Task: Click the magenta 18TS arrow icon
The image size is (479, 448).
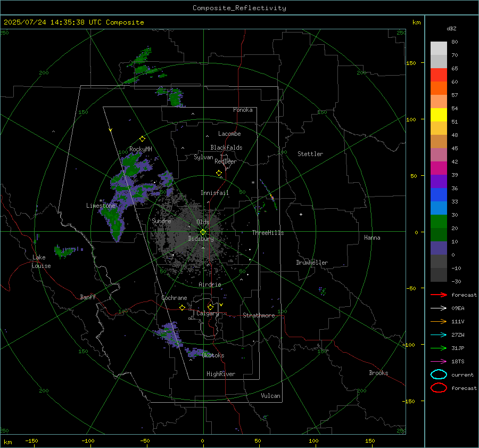Action: click(x=439, y=362)
